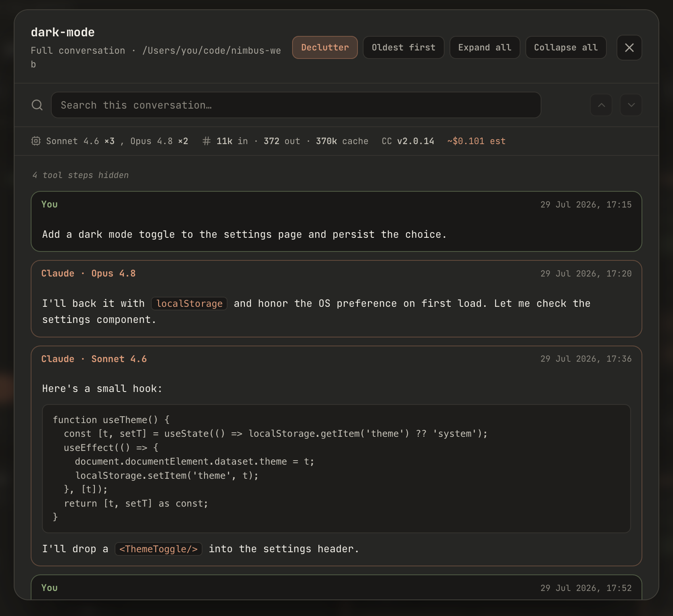Click Collapse all button
The width and height of the screenshot is (673, 616).
click(566, 48)
